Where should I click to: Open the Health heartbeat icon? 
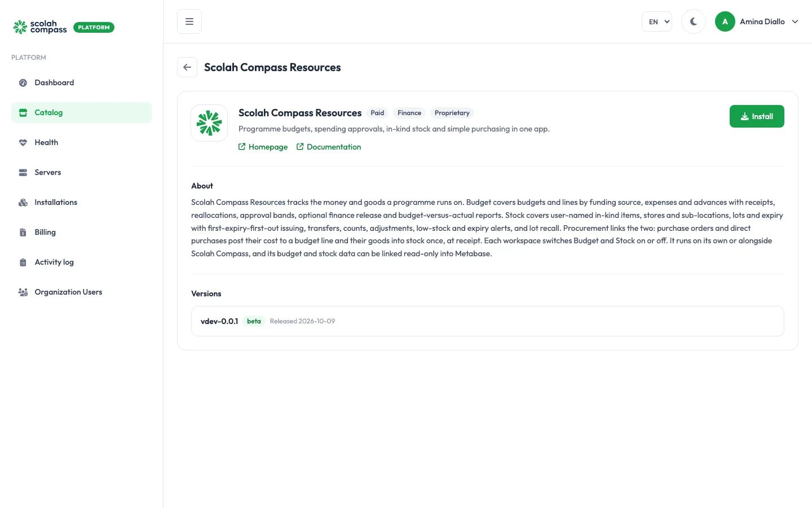click(x=23, y=142)
